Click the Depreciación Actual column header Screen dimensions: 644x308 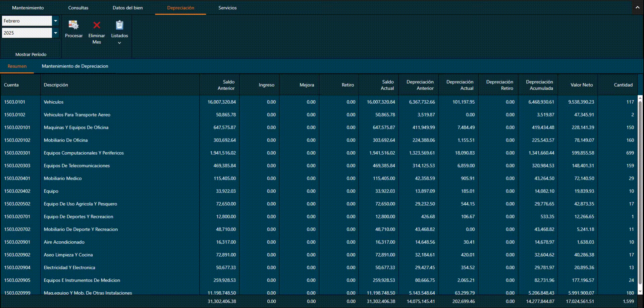(x=459, y=85)
